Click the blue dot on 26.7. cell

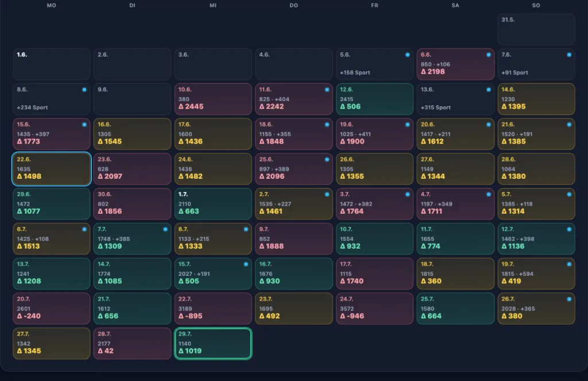[569, 299]
